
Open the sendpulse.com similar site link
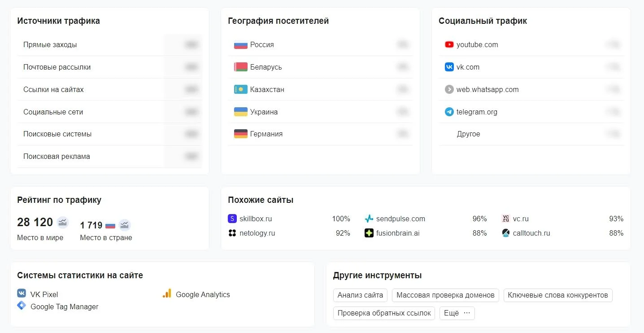click(x=400, y=219)
